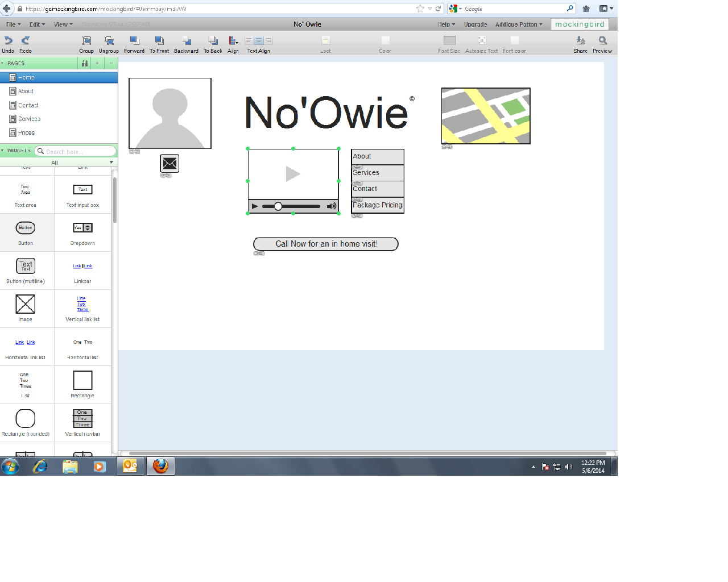Open the Font Size control

point(449,40)
